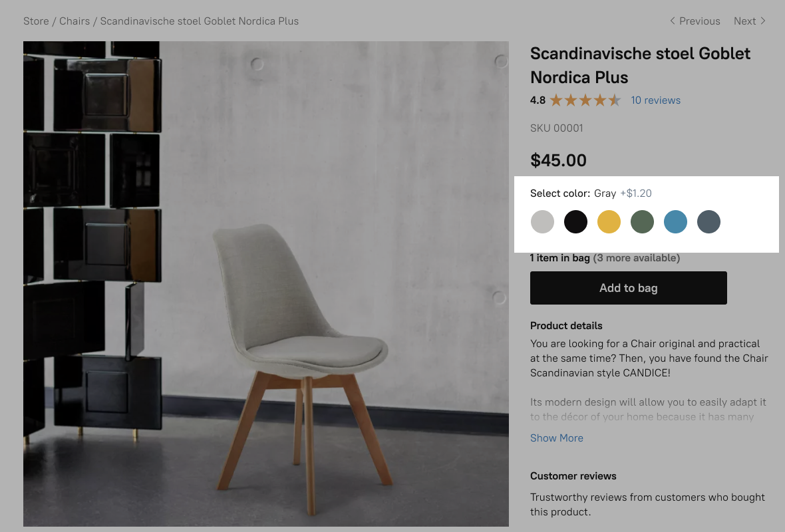Open the 10 reviews link

(655, 100)
